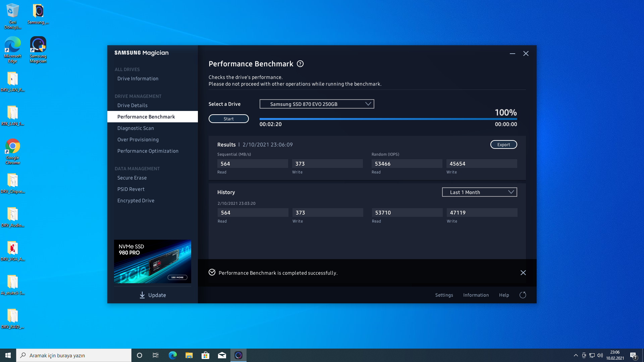This screenshot has width=644, height=362.
Task: Click the history write value 47119
Action: [x=482, y=213]
